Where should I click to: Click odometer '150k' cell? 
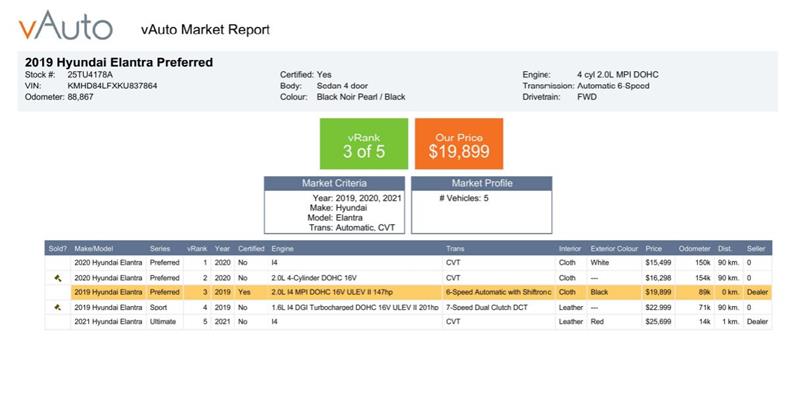tap(703, 263)
